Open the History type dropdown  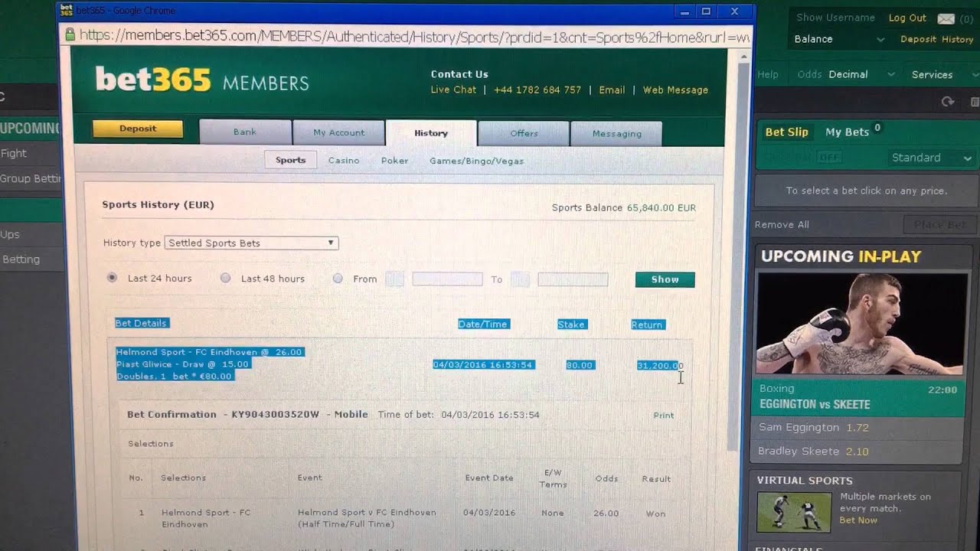tap(251, 243)
